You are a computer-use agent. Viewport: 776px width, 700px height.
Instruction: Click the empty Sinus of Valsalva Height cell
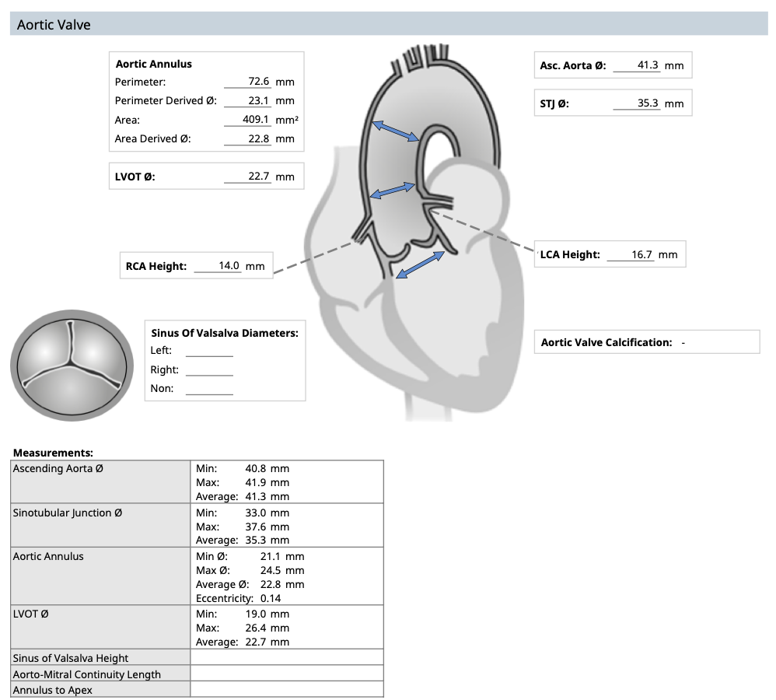pyautogui.click(x=286, y=658)
